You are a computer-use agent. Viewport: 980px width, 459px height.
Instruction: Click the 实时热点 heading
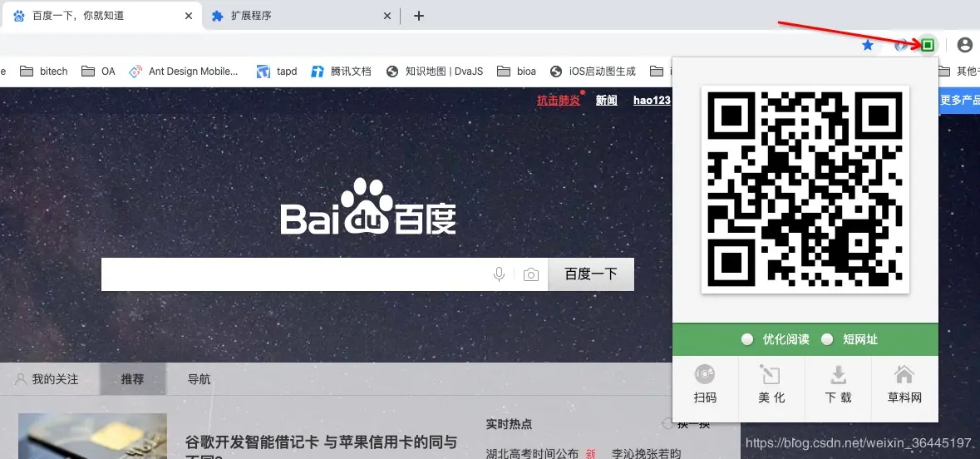click(509, 424)
